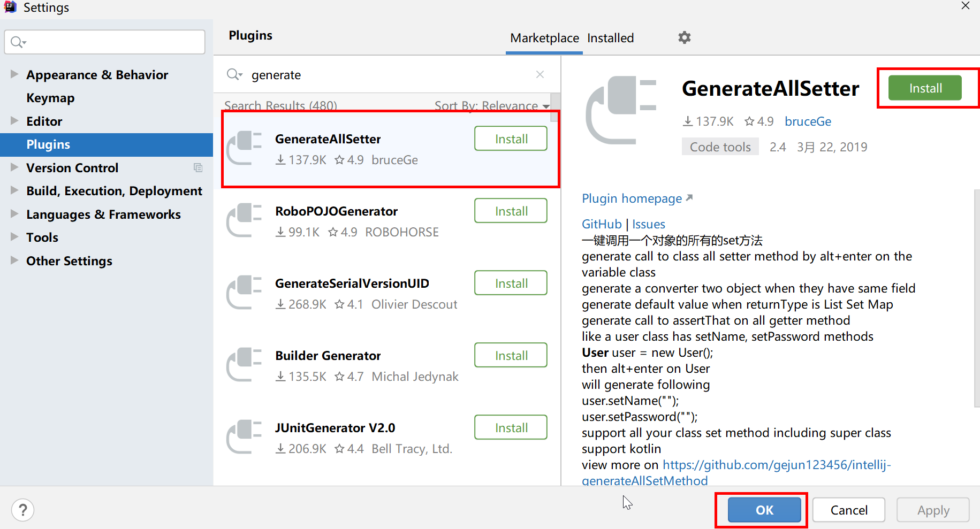Click the Search Results (480) label
Viewport: 980px width, 529px height.
[280, 105]
